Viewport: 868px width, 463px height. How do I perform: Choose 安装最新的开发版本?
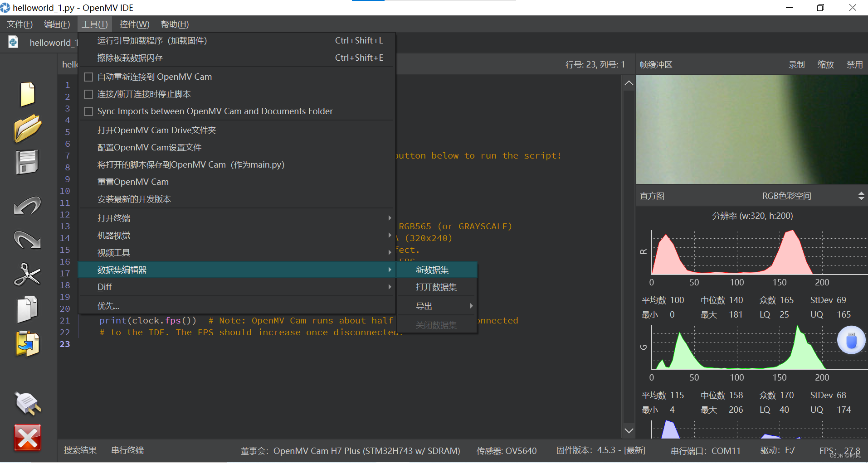236,199
